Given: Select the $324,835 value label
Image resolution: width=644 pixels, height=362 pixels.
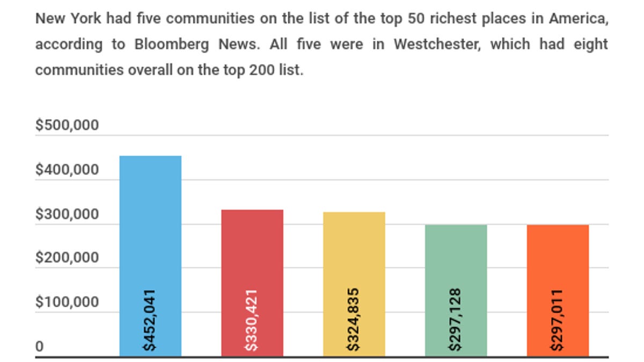Looking at the screenshot, I should coord(354,320).
